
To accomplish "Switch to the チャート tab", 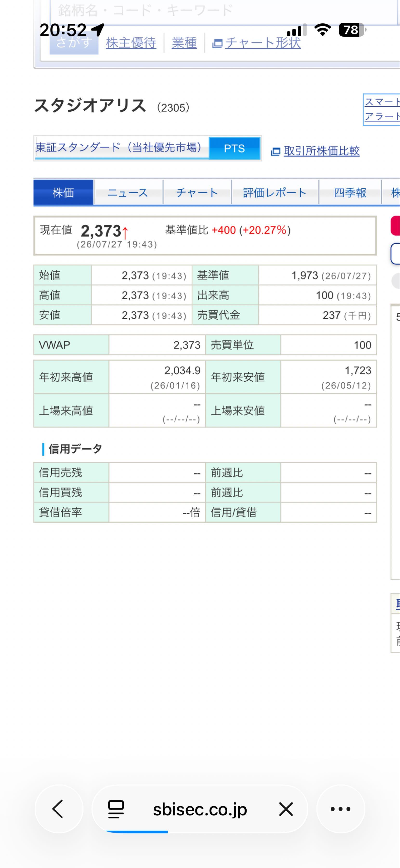I will point(197,192).
